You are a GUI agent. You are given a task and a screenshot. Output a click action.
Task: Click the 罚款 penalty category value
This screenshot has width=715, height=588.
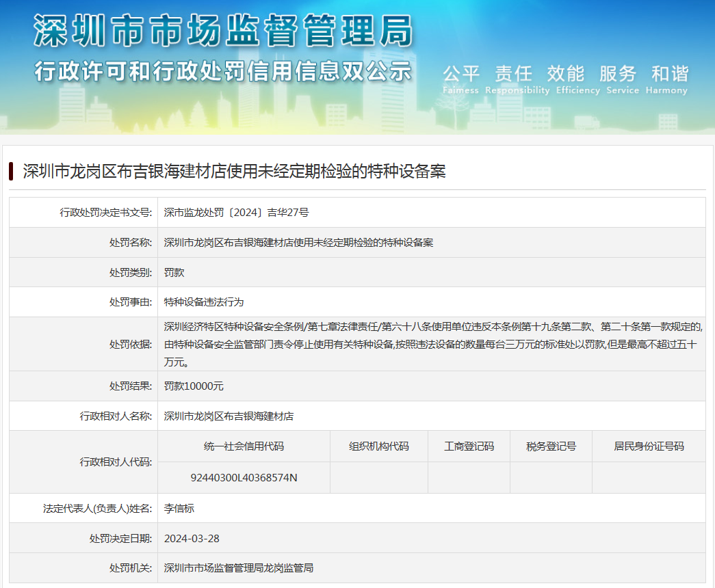pos(174,272)
